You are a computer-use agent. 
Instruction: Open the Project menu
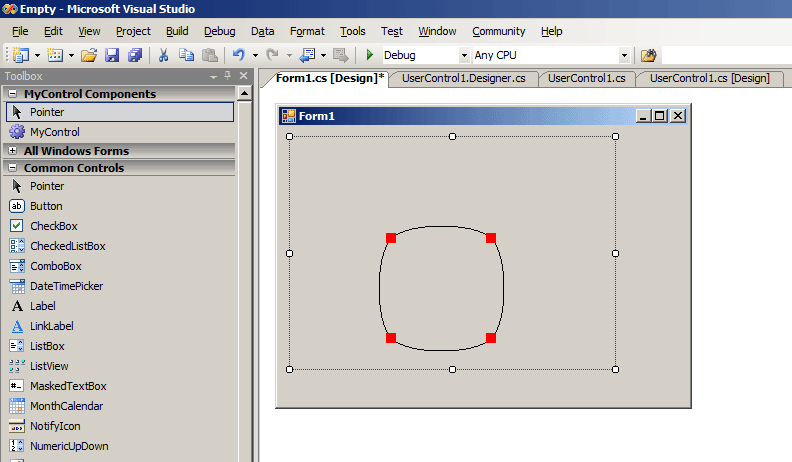(133, 31)
